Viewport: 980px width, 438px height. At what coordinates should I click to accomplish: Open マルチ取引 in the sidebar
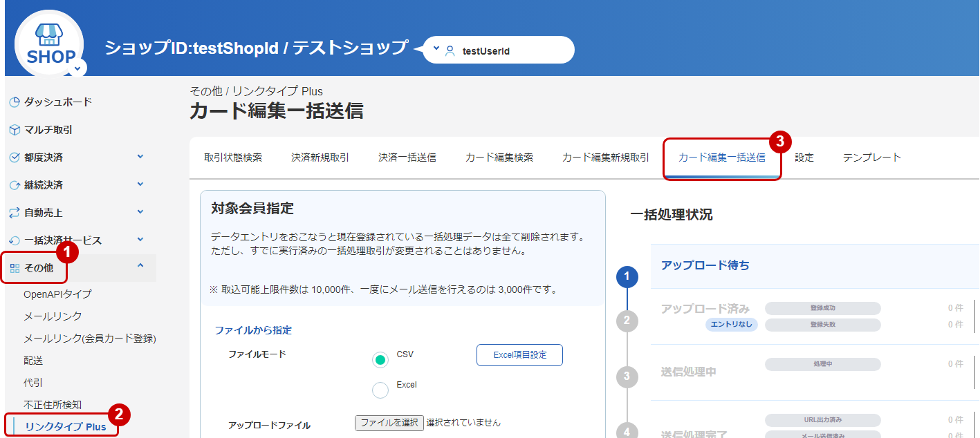coord(48,130)
